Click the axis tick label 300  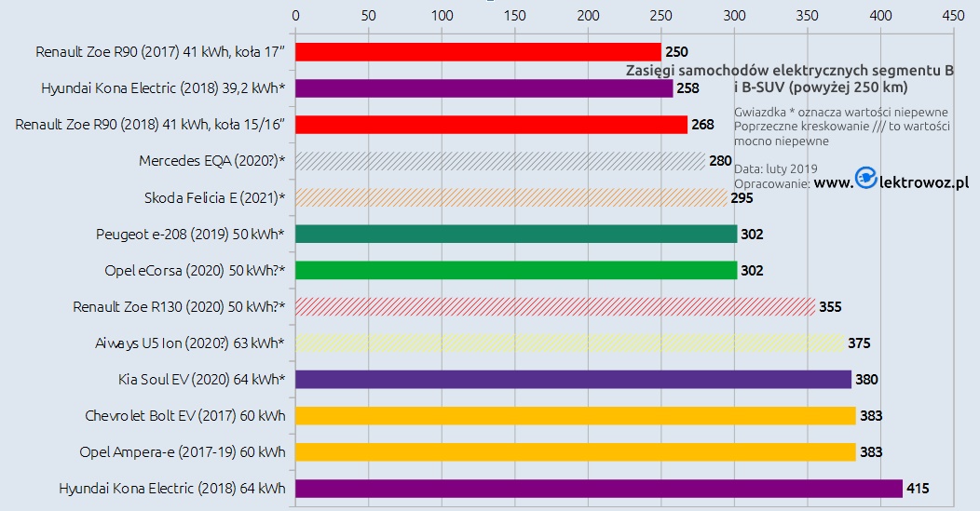coord(734,16)
